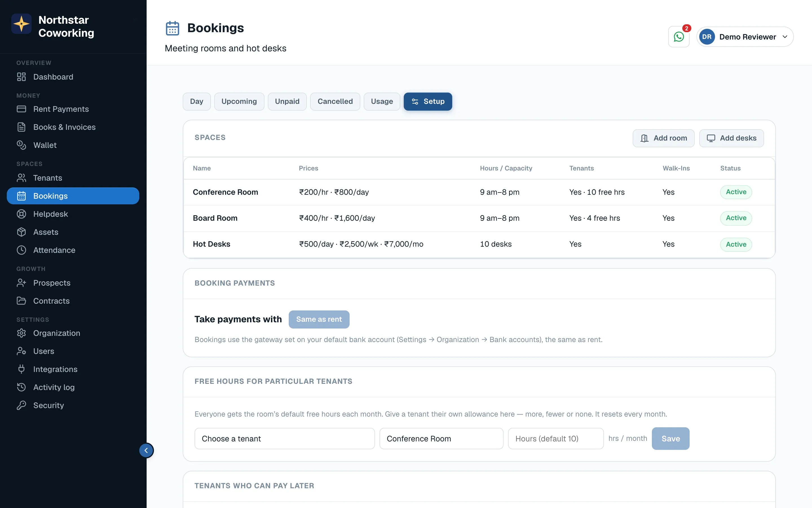
Task: Switch to the Day tab
Action: pyautogui.click(x=197, y=102)
